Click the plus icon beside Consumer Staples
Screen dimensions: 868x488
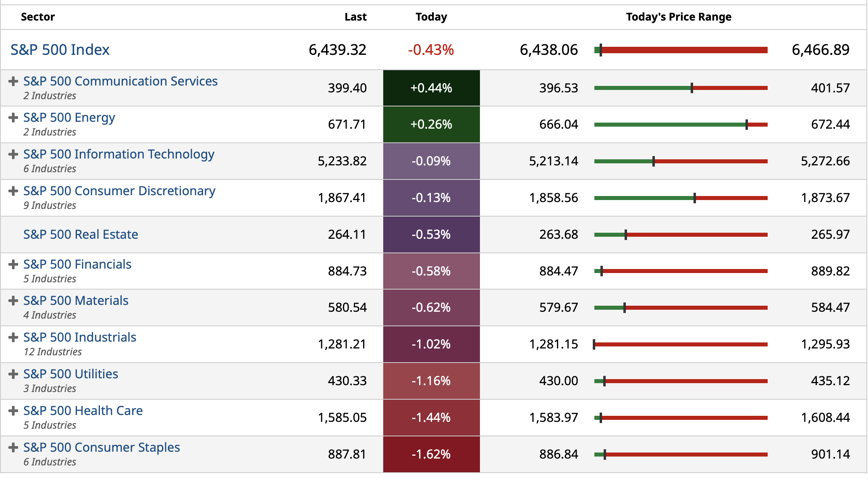[13, 447]
